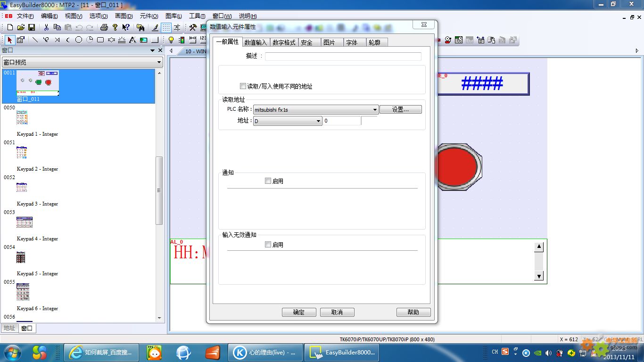This screenshot has width=644, height=362.
Task: Click the 取消 button
Action: 337,312
